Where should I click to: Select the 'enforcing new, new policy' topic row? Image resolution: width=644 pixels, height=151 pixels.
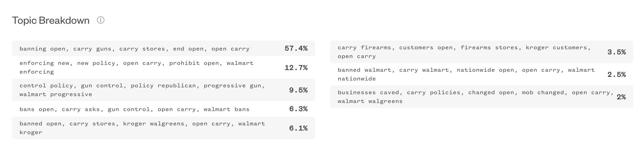point(164,67)
